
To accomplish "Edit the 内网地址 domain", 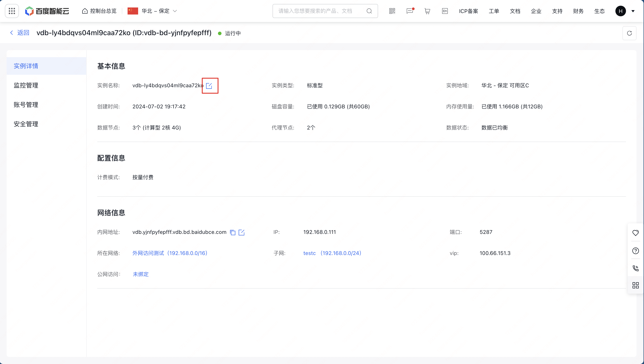I will [241, 232].
